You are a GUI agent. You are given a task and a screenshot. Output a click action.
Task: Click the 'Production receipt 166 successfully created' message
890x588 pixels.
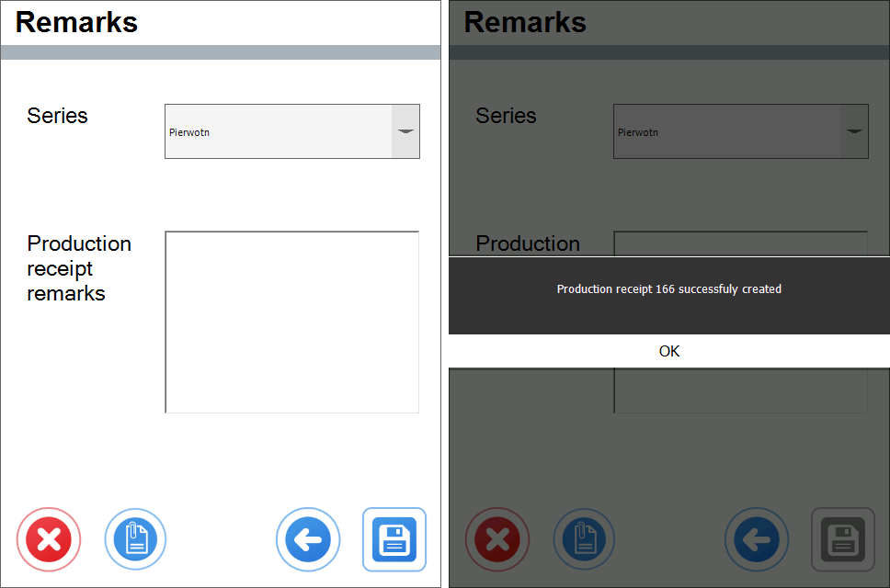pyautogui.click(x=668, y=289)
